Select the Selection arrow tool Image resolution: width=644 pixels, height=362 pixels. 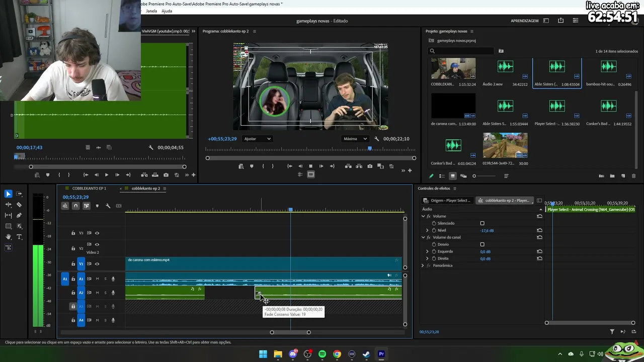[x=9, y=194]
